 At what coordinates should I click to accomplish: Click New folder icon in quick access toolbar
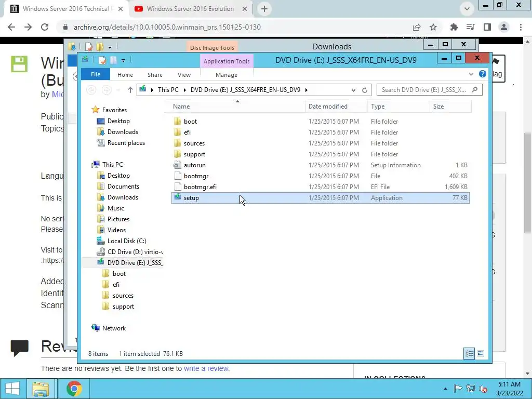coord(113,60)
